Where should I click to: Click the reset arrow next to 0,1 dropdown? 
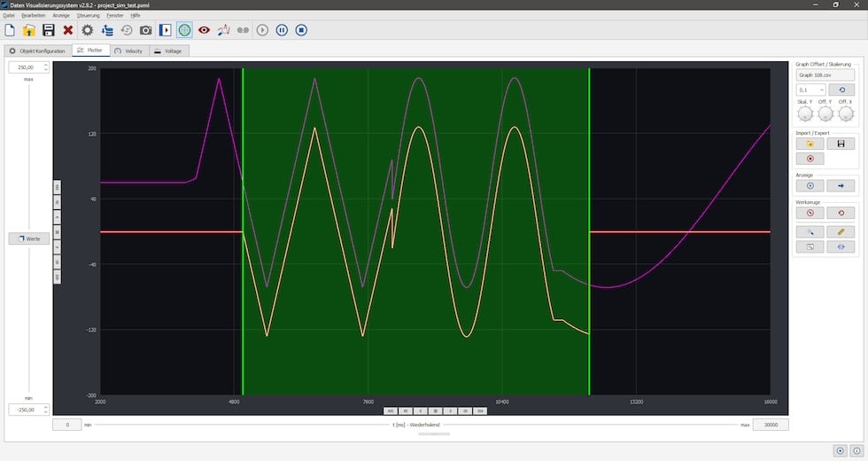[x=841, y=90]
